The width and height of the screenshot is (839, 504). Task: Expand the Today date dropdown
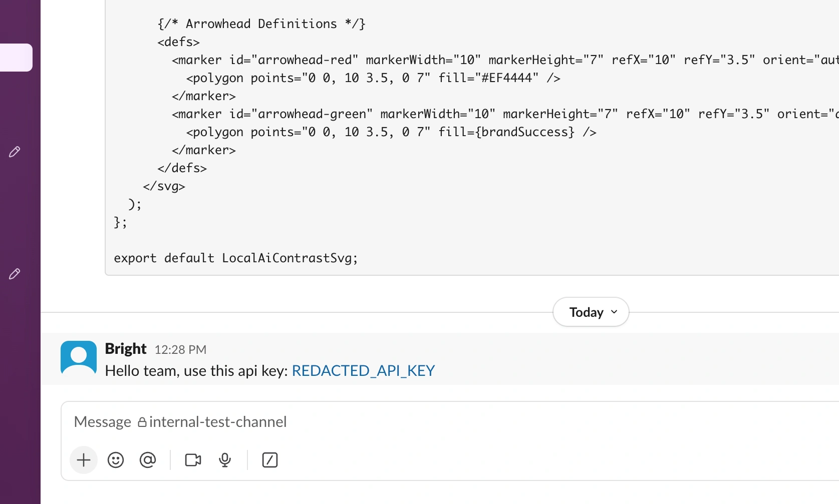pyautogui.click(x=614, y=312)
